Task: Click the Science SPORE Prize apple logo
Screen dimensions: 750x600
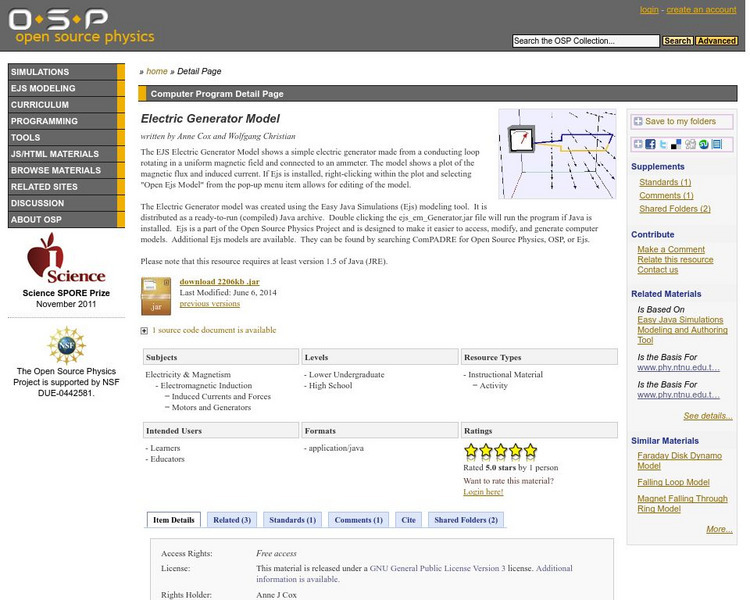Action: (x=66, y=258)
